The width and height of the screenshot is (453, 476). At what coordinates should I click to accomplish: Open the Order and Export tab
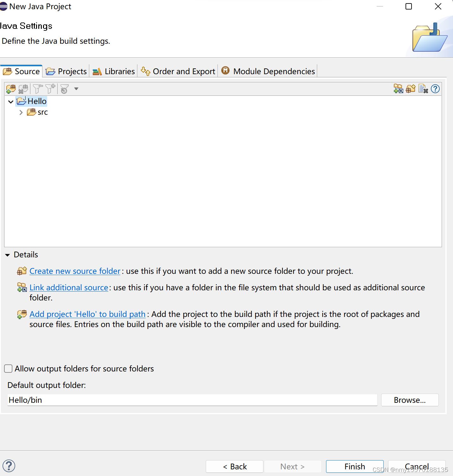pyautogui.click(x=178, y=71)
